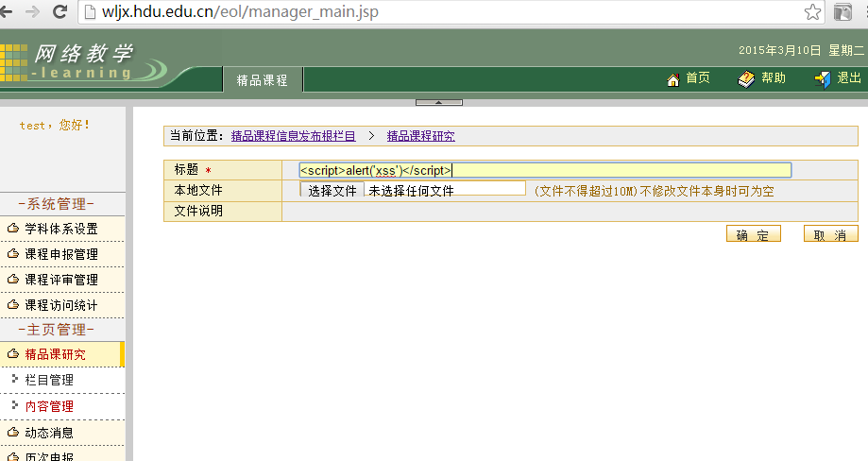Screen dimensions: 868x461
Task: Click the 文件说明 description field
Action: tap(570, 212)
